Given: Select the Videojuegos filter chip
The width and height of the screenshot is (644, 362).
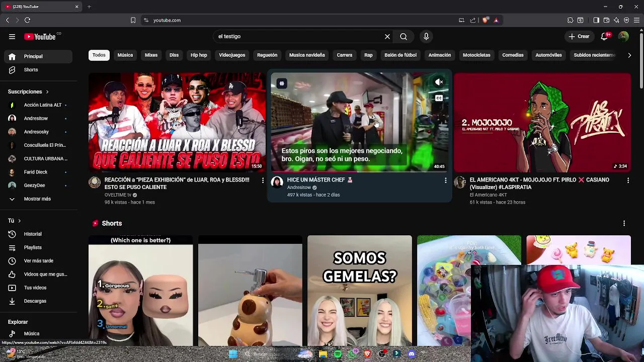Looking at the screenshot, I should point(232,55).
